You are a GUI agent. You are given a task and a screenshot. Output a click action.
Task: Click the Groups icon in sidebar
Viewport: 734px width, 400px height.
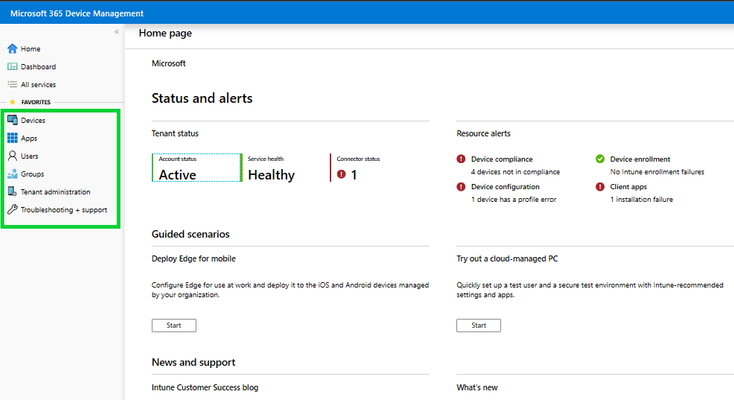(12, 174)
